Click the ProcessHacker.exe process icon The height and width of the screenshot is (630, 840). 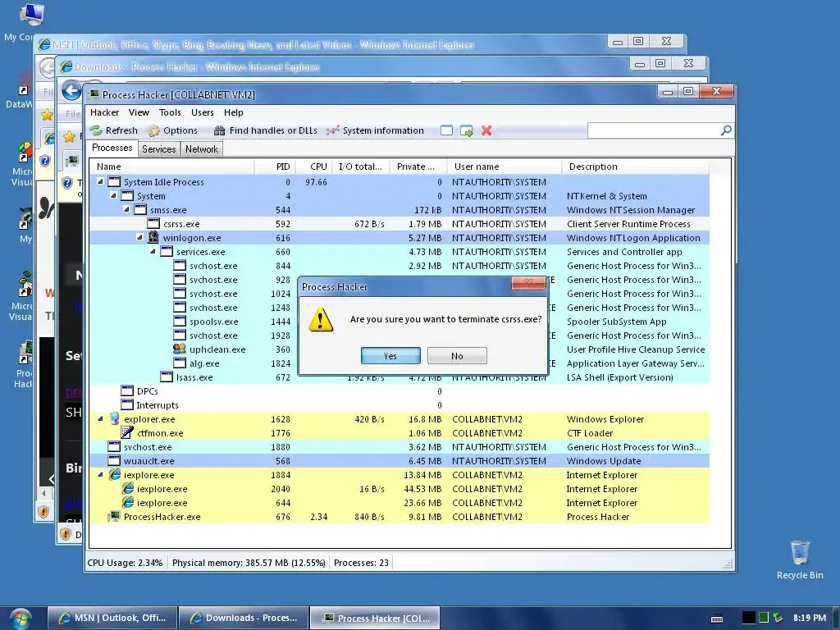click(114, 517)
